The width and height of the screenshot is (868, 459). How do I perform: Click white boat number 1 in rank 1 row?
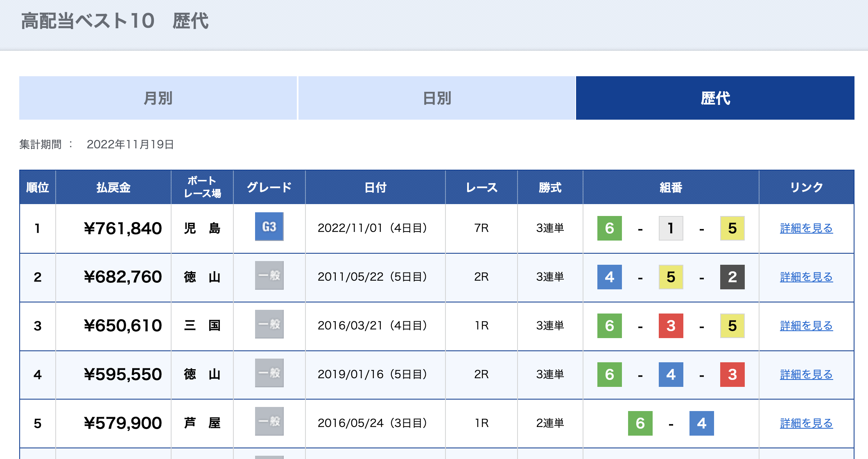pyautogui.click(x=671, y=228)
